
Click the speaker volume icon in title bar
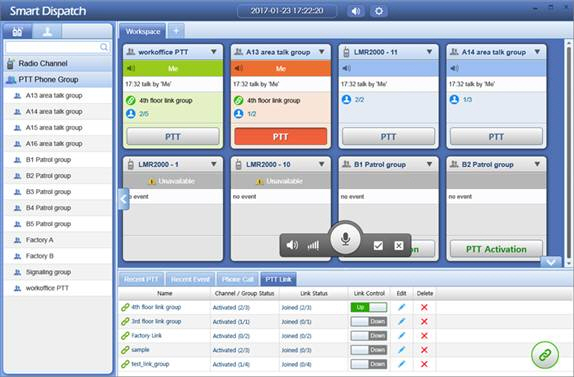coord(355,11)
